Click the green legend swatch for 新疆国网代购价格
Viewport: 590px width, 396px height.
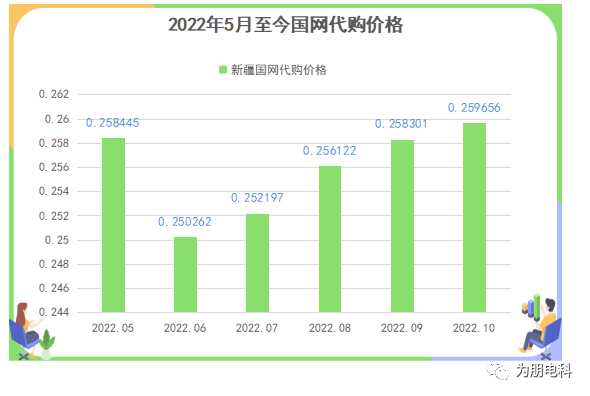(x=223, y=70)
